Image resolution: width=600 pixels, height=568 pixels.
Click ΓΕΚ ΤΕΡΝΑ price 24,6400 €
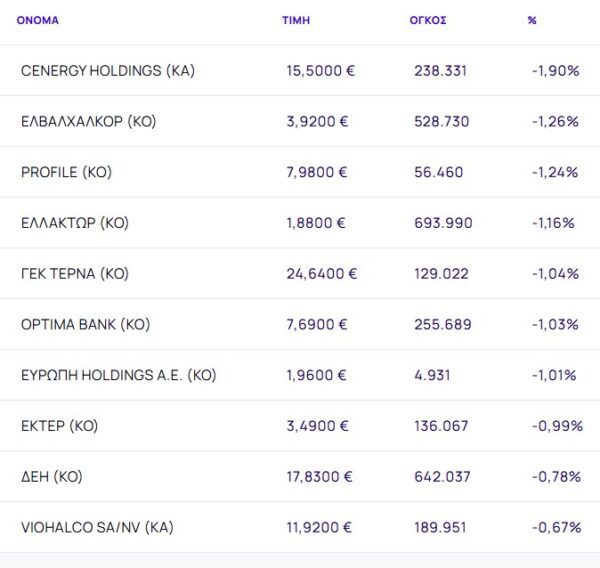(x=321, y=274)
